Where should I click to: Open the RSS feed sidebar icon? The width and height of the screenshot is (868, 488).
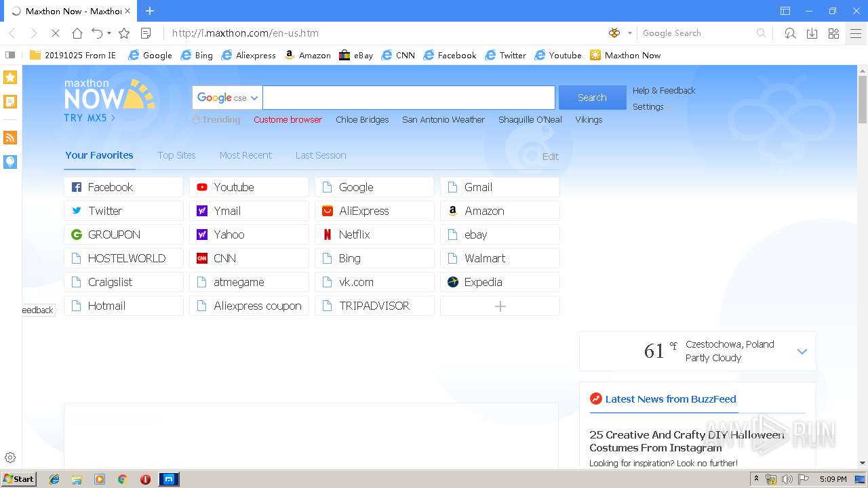(10, 138)
